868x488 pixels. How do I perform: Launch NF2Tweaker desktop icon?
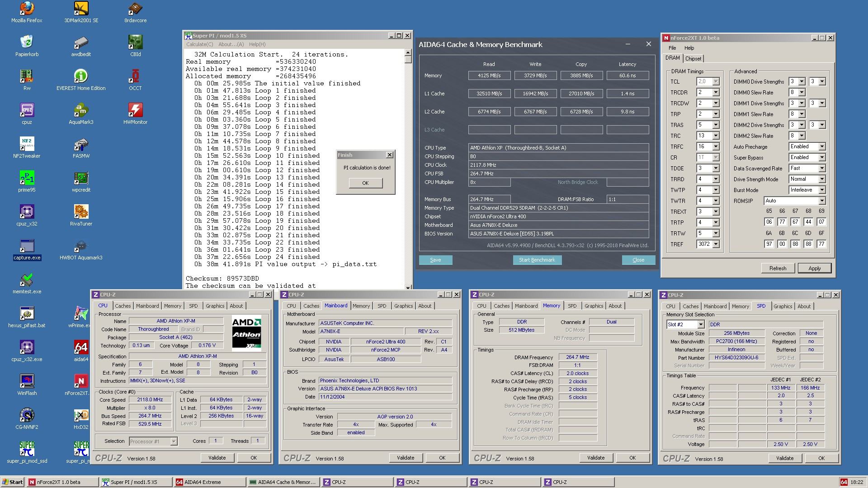point(27,148)
